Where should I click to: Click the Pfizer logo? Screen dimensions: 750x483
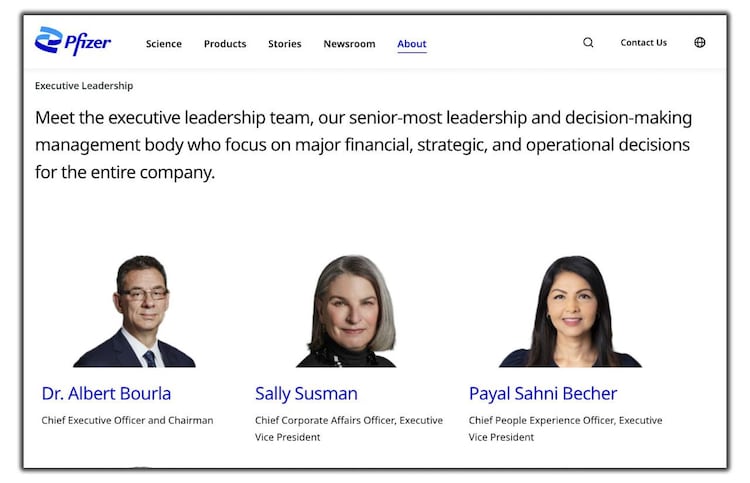click(x=72, y=41)
